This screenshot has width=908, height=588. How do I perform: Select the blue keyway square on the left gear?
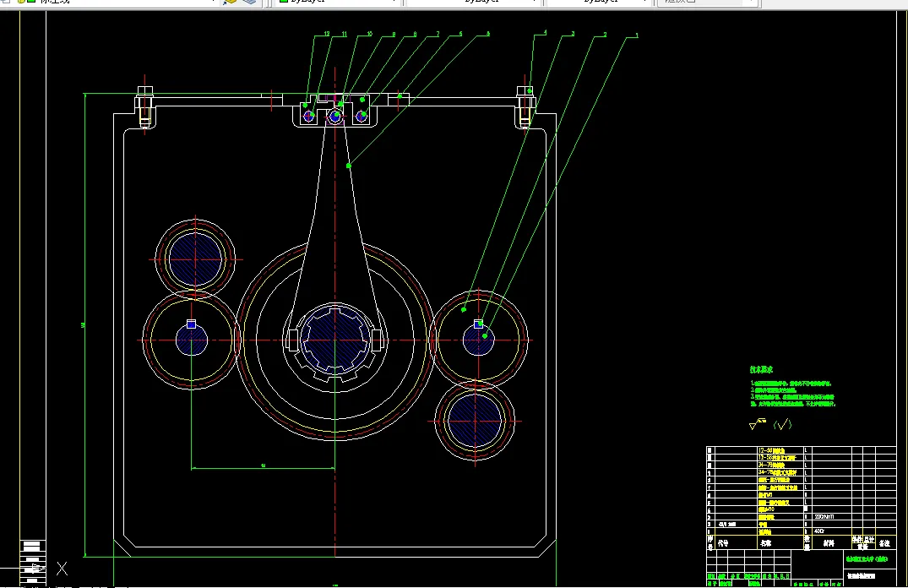(191, 324)
